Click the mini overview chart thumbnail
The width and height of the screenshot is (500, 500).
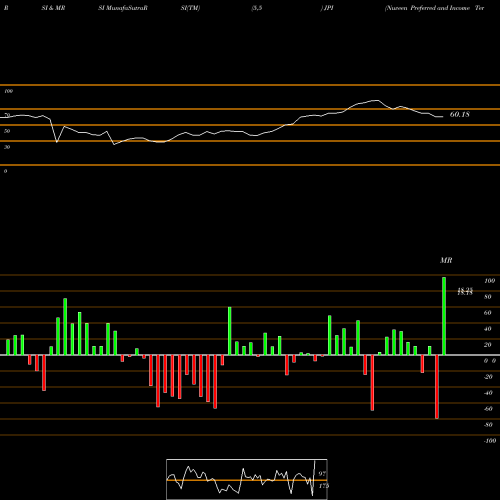tap(247, 479)
